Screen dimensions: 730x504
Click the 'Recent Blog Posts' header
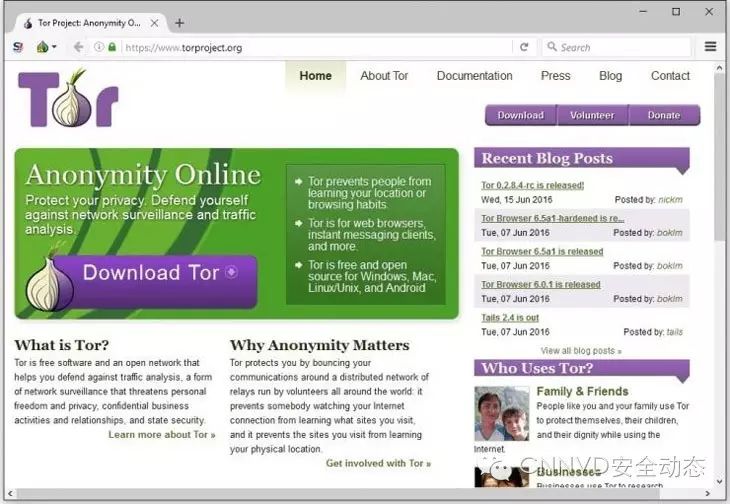coord(582,158)
